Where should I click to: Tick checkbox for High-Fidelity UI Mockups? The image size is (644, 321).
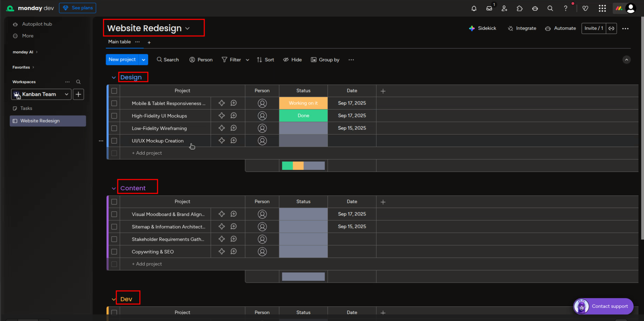pos(114,116)
